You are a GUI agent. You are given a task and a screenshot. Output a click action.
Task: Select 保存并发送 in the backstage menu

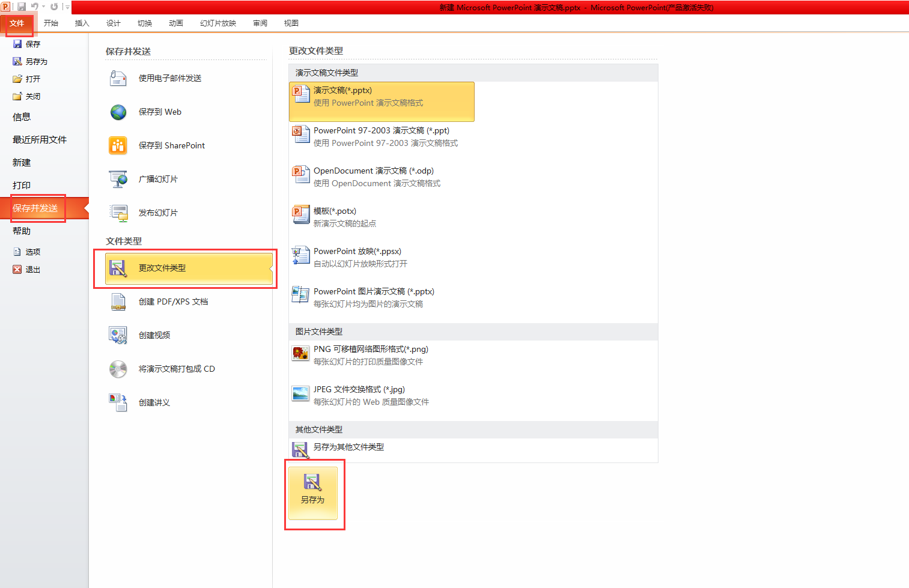click(x=44, y=208)
